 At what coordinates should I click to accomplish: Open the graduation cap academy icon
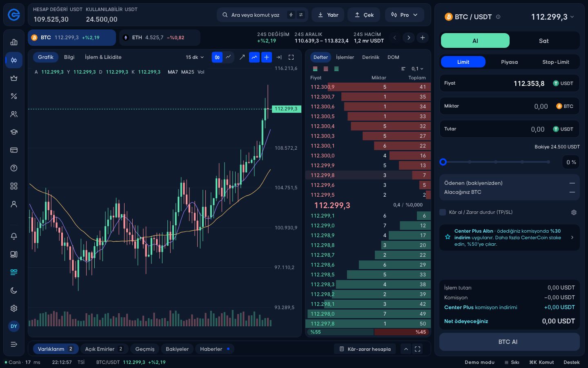(x=14, y=132)
